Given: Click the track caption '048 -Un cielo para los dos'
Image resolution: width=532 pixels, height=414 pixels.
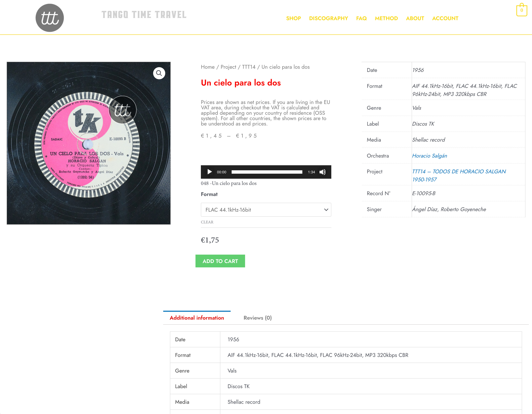Looking at the screenshot, I should (x=228, y=183).
